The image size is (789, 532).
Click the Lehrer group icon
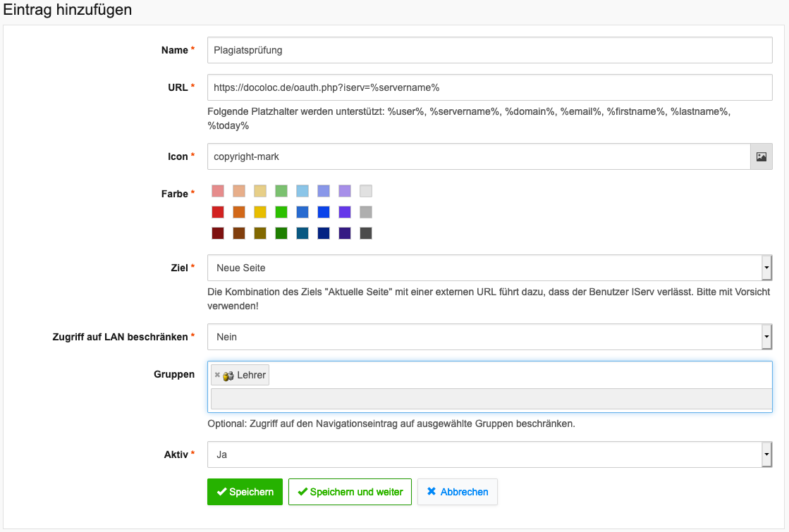point(228,376)
